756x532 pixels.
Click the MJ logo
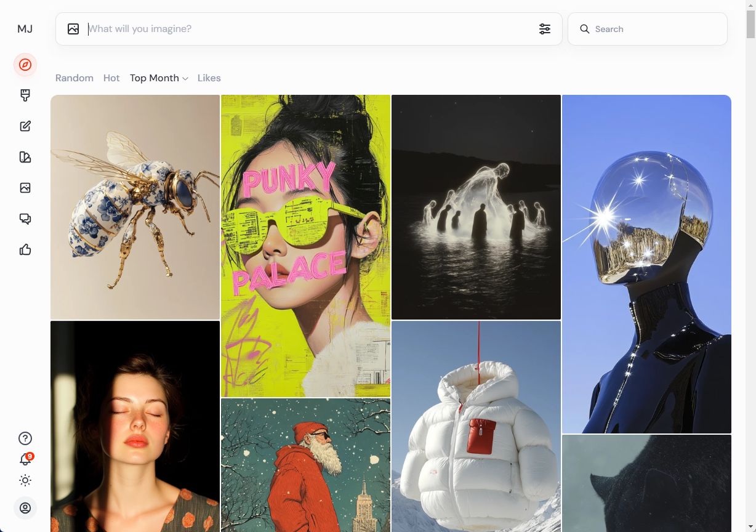click(25, 29)
